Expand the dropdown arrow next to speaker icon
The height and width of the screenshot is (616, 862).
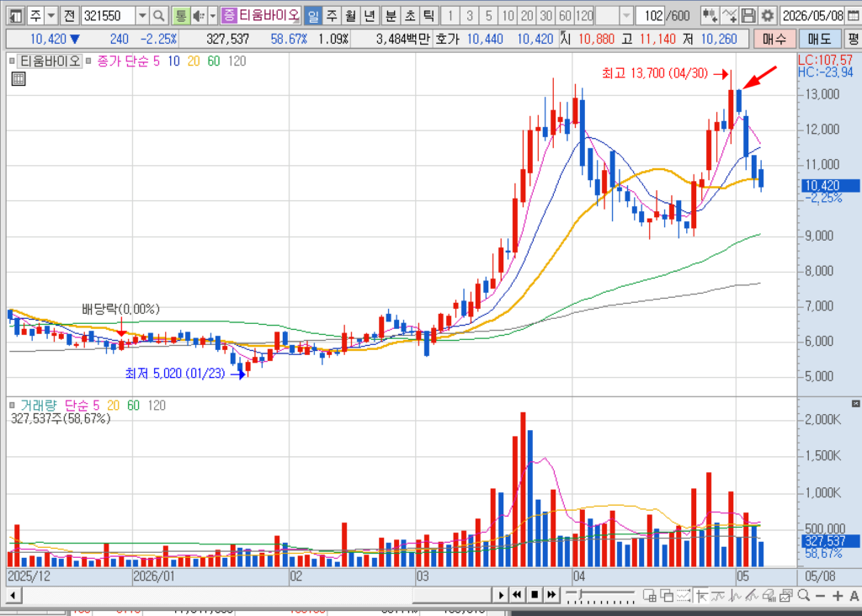[213, 16]
